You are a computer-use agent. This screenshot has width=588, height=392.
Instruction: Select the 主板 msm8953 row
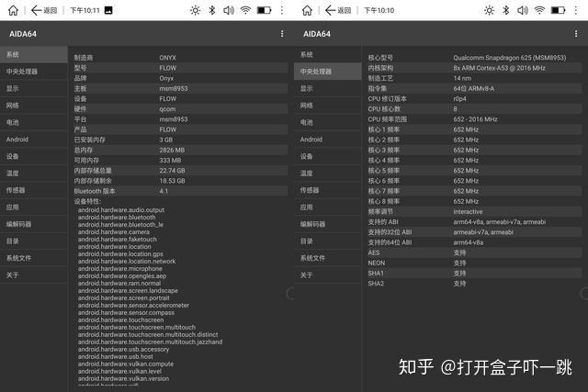(x=180, y=88)
